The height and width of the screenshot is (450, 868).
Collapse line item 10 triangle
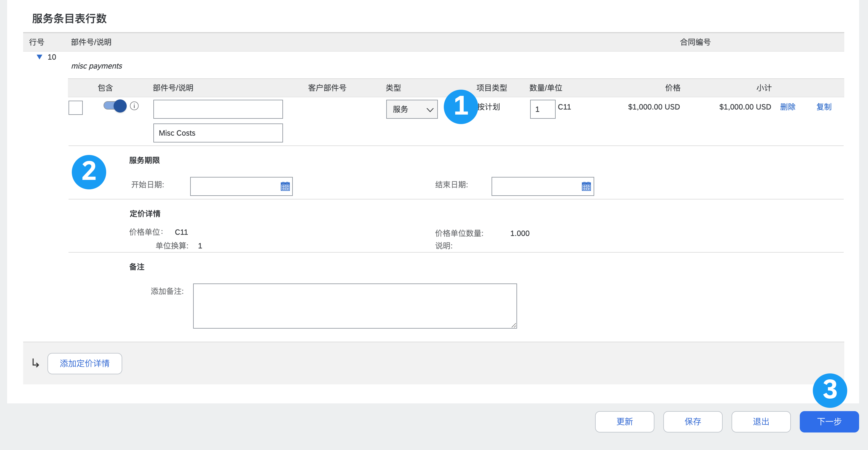click(x=39, y=57)
